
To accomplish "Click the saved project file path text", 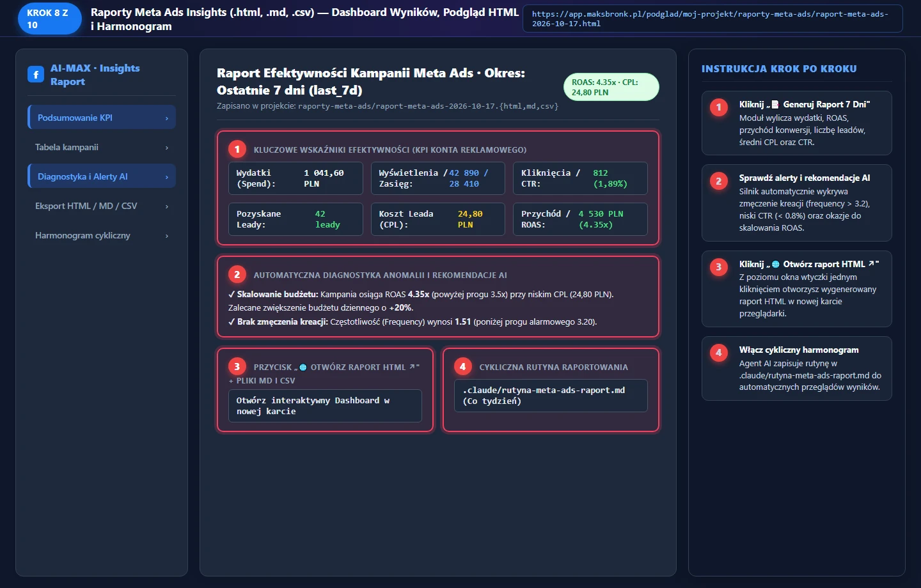I will click(428, 106).
